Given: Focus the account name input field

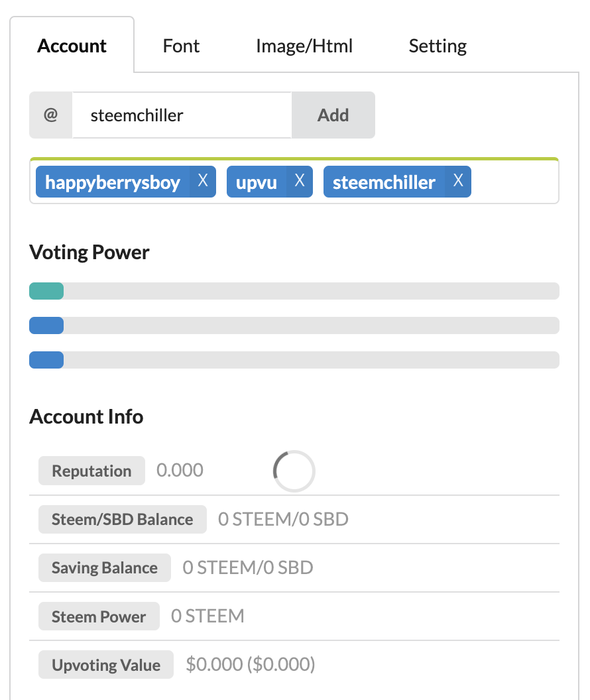Looking at the screenshot, I should [181, 115].
